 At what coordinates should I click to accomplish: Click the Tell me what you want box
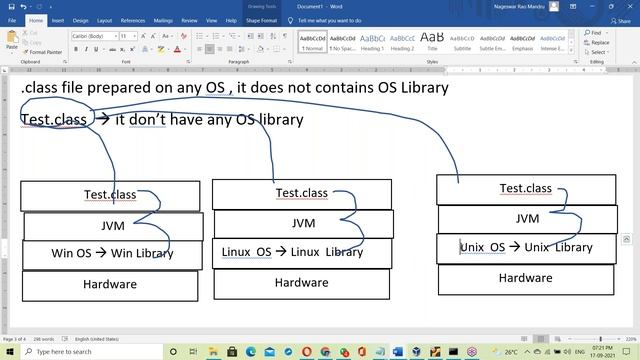329,20
